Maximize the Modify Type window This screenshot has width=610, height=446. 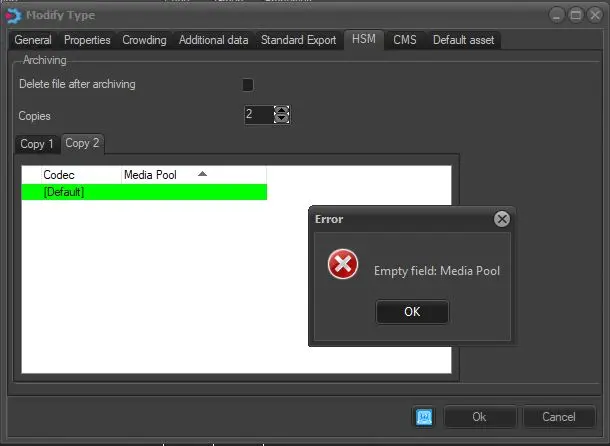pos(576,14)
